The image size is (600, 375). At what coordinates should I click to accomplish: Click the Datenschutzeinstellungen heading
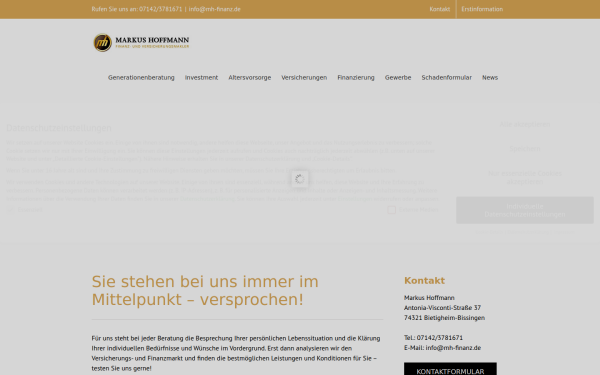[x=59, y=128]
